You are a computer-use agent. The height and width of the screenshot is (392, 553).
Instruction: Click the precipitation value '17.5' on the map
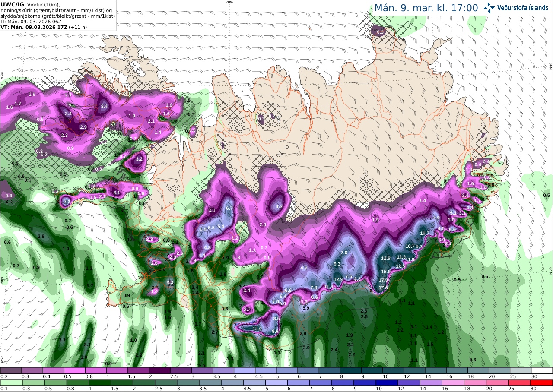pos(383,288)
